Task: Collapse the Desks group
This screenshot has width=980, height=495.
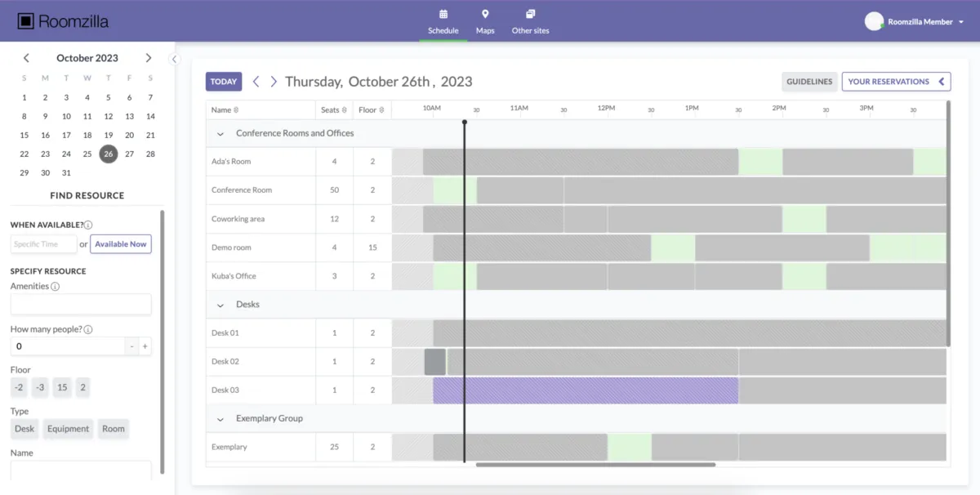Action: [220, 305]
